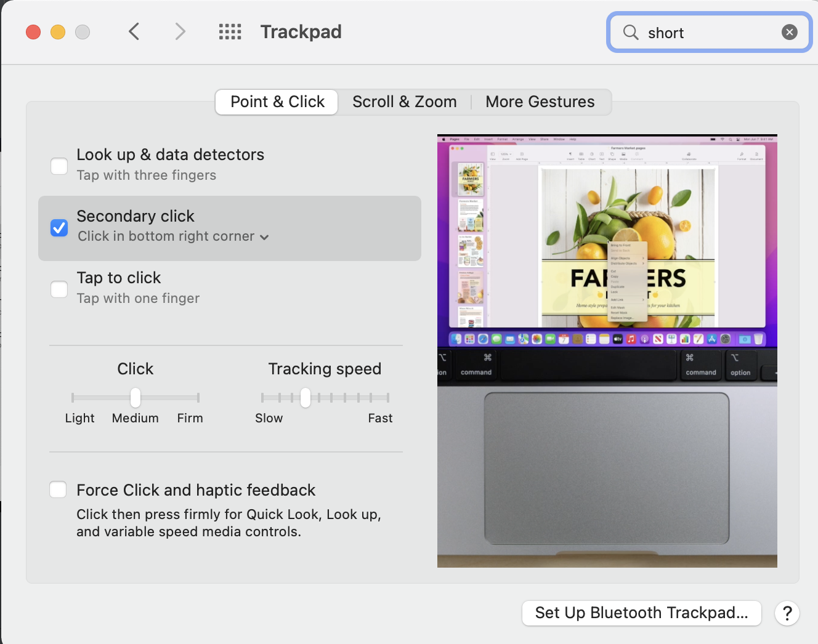The height and width of the screenshot is (644, 818).
Task: Click the "Firm" click label
Action: 190,418
